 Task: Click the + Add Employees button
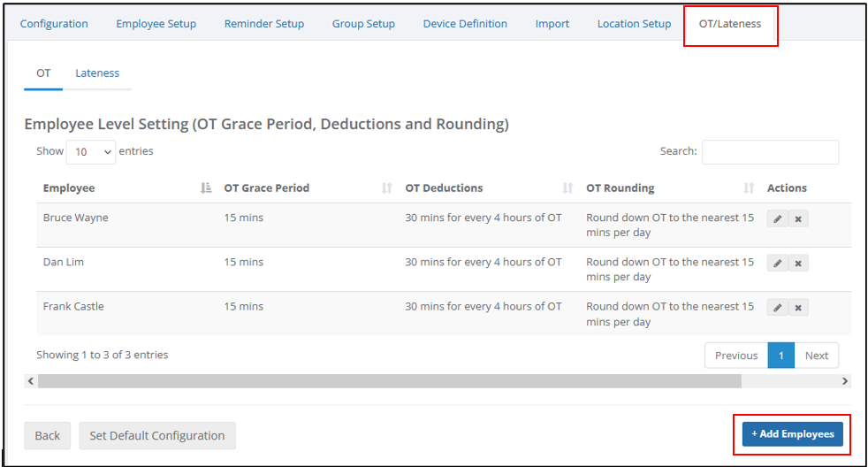(x=792, y=434)
